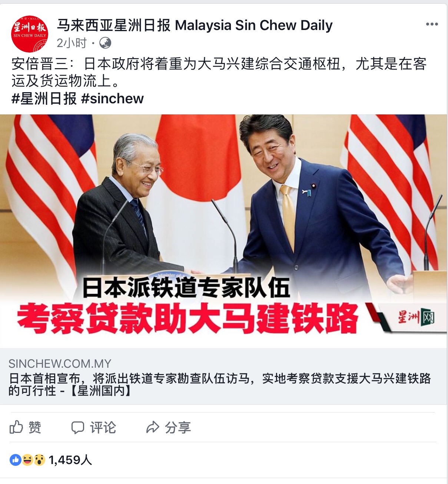Screen dimensions: 448x484
Task: Click the public globe privacy icon
Action: coord(105,43)
